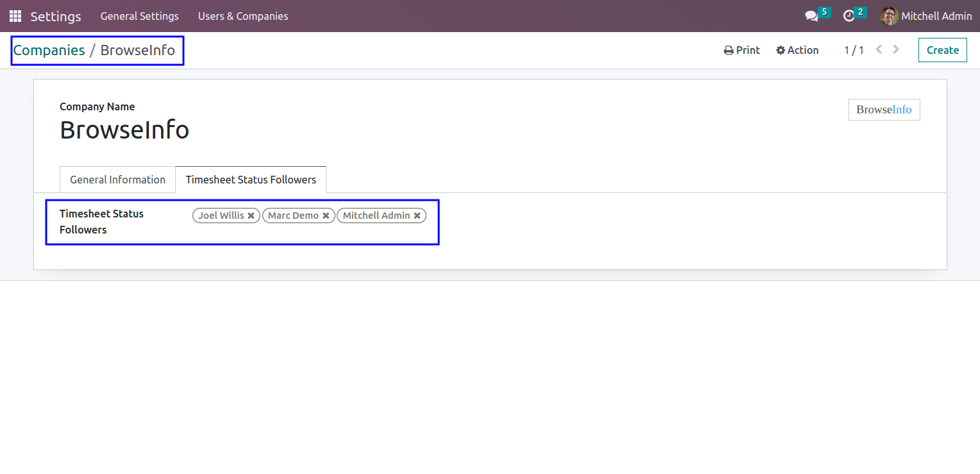Remove Marc Demo follower tag
The height and width of the screenshot is (474, 980).
click(x=326, y=216)
